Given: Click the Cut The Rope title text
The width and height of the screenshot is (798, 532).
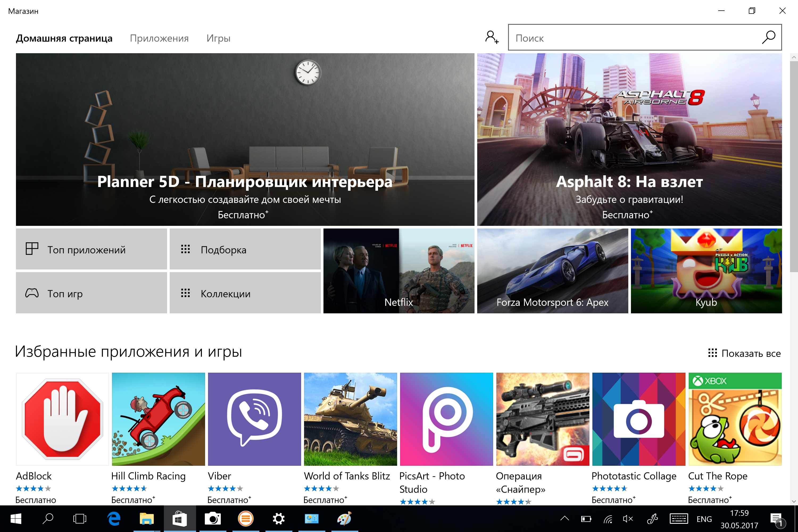Looking at the screenshot, I should 718,476.
